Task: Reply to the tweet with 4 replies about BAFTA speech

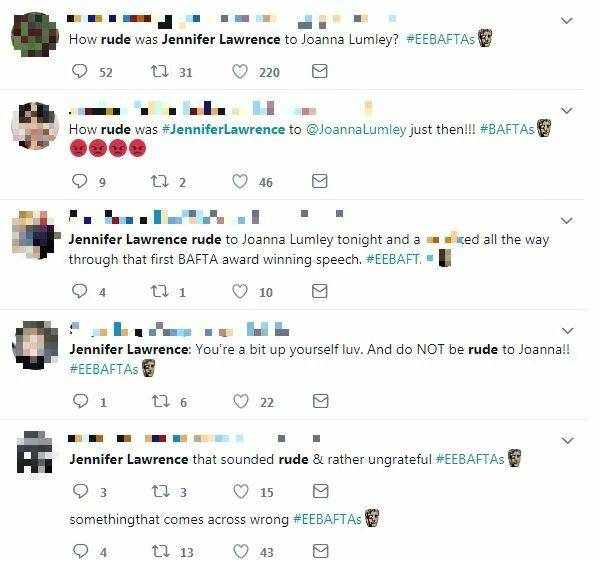Action: click(x=80, y=292)
